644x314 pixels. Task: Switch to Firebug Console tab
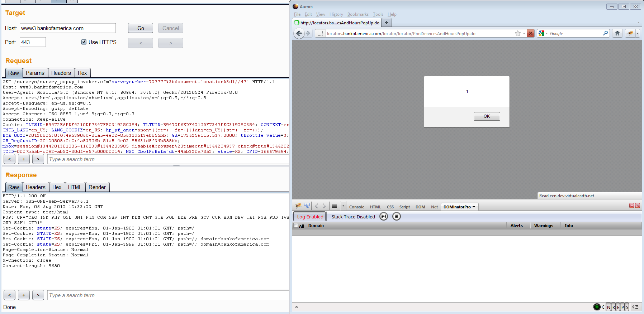coord(356,207)
